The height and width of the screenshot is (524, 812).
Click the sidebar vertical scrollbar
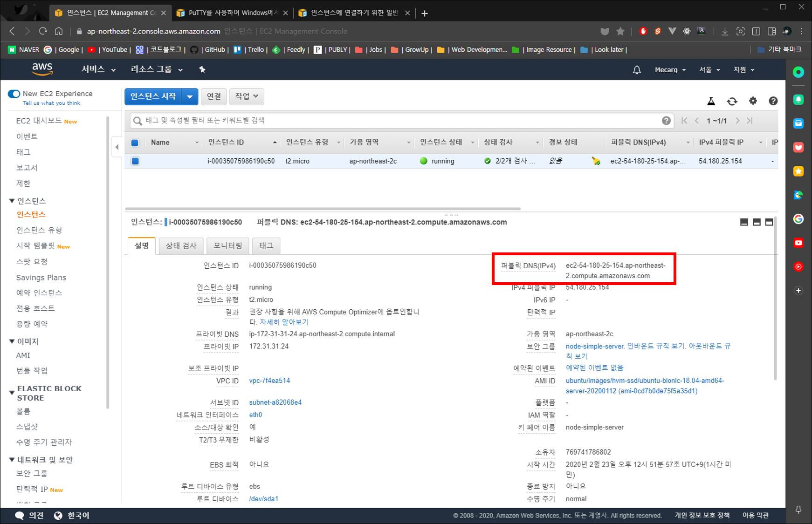(107, 262)
